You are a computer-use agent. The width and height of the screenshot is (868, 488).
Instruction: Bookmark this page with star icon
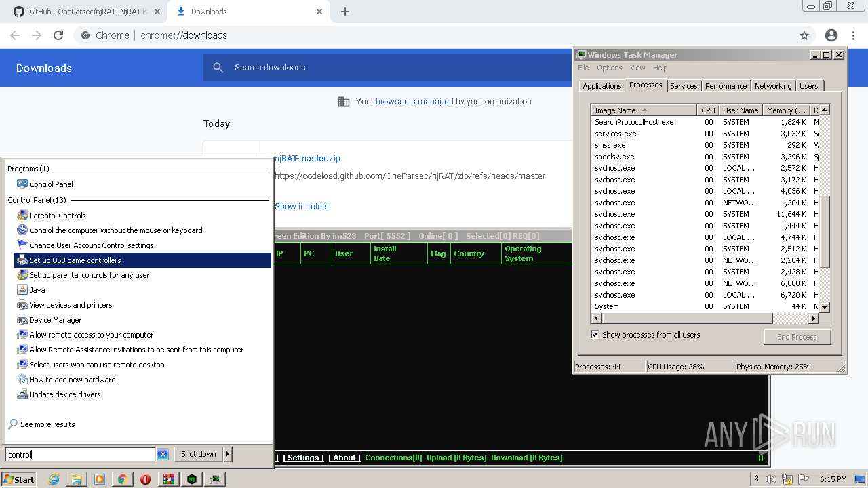pos(804,35)
